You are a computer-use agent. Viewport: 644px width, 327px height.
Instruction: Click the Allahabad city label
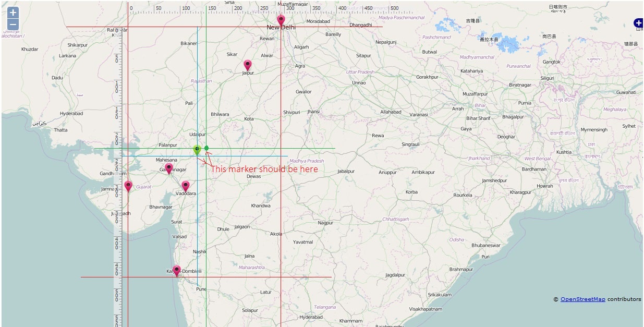point(391,112)
